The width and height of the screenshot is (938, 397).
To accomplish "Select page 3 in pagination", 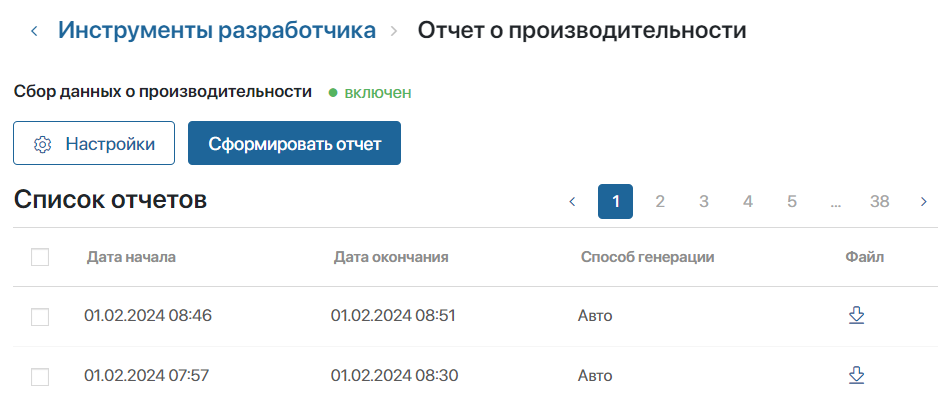I will pyautogui.click(x=704, y=202).
